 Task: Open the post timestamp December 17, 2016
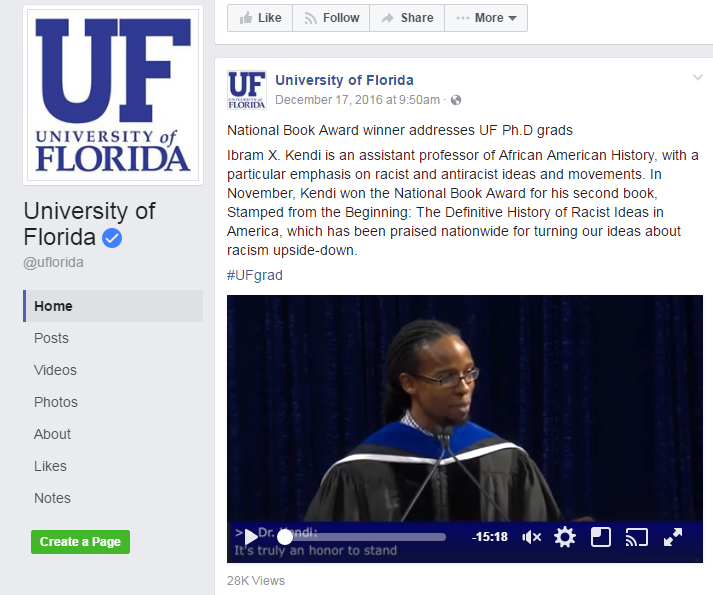click(357, 100)
